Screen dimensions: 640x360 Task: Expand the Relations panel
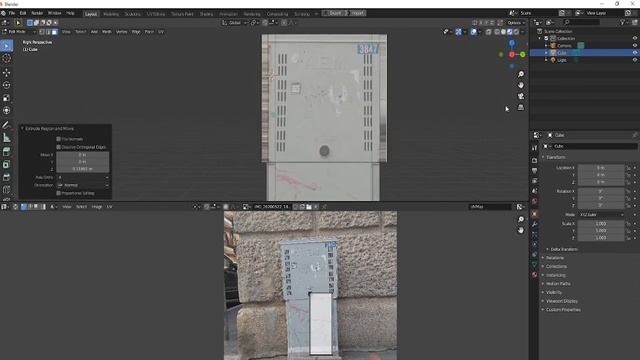[x=543, y=258]
